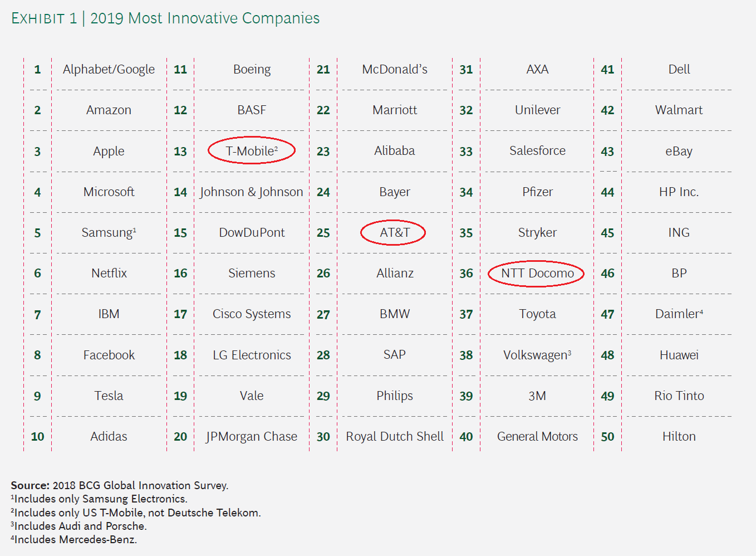
Task: Select the Hilton entry at rank 50
Action: 679,437
